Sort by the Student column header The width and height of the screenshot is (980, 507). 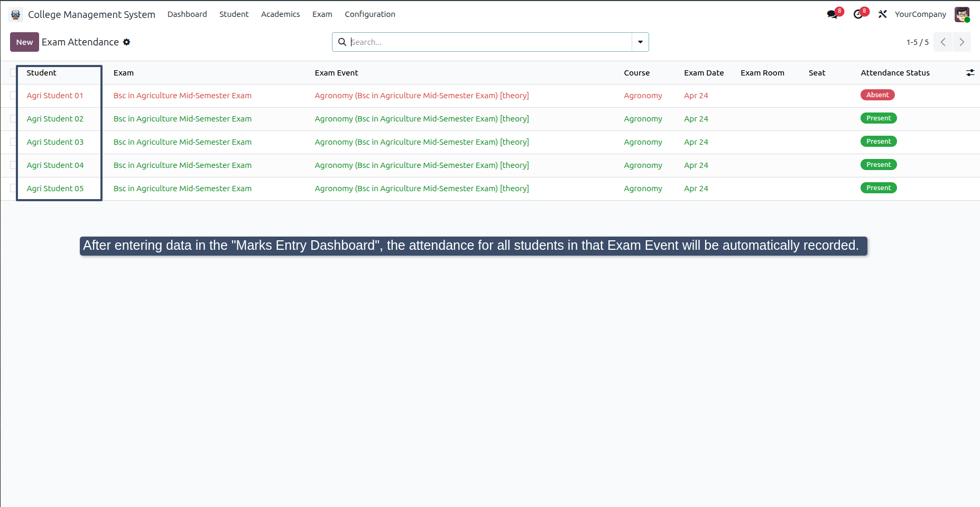click(x=41, y=73)
